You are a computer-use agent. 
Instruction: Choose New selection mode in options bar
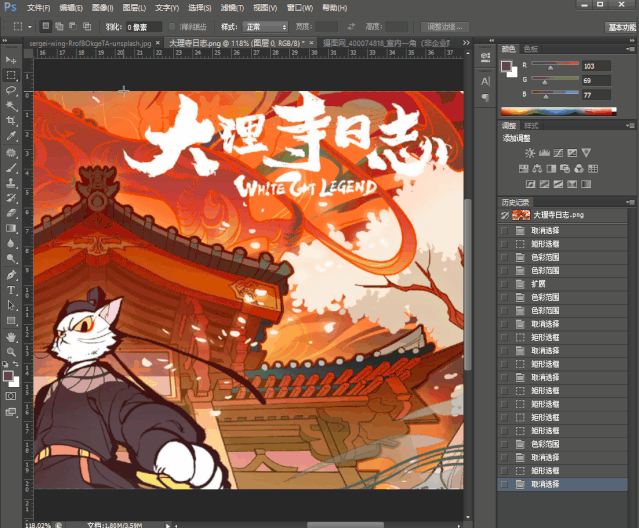(x=46, y=26)
